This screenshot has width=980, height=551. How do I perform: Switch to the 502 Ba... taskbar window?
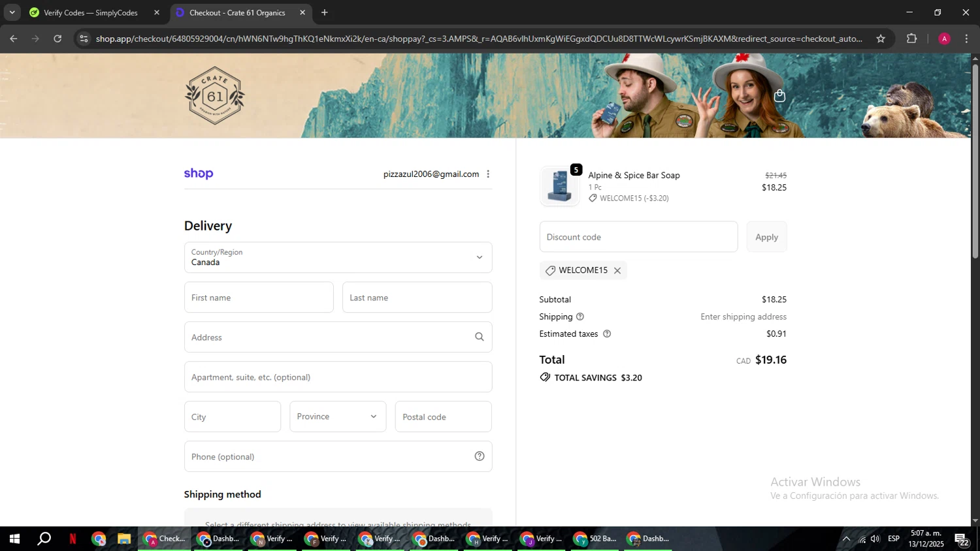pos(595,539)
